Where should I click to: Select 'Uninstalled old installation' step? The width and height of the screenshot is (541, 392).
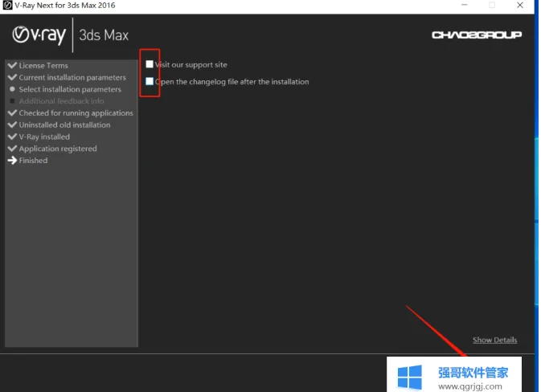point(64,125)
